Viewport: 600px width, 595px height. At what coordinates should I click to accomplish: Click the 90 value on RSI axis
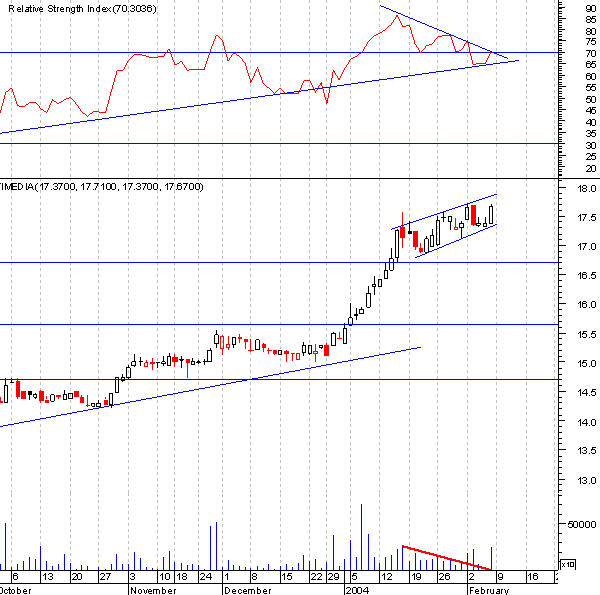pyautogui.click(x=591, y=8)
